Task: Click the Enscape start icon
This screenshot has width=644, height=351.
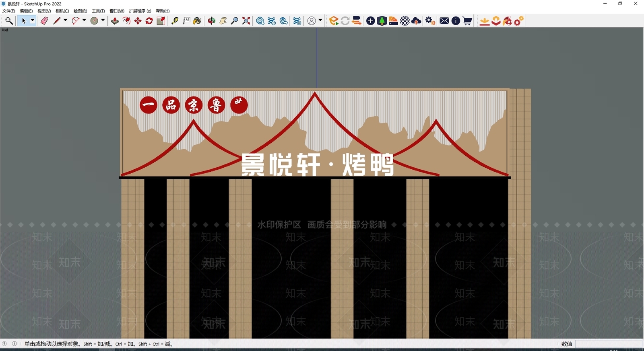Action: [x=334, y=21]
